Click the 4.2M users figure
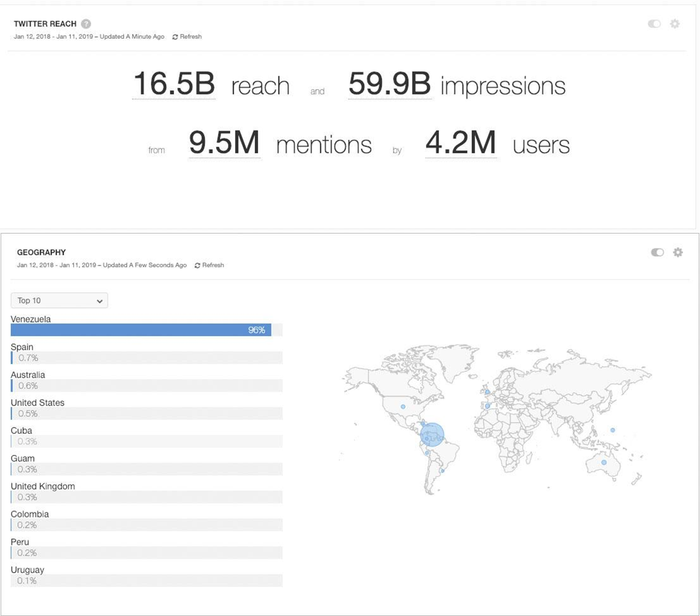 coord(461,143)
